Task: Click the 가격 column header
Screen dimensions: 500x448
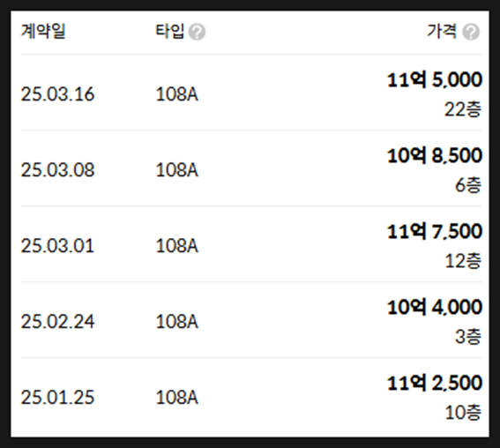Action: pyautogui.click(x=442, y=31)
